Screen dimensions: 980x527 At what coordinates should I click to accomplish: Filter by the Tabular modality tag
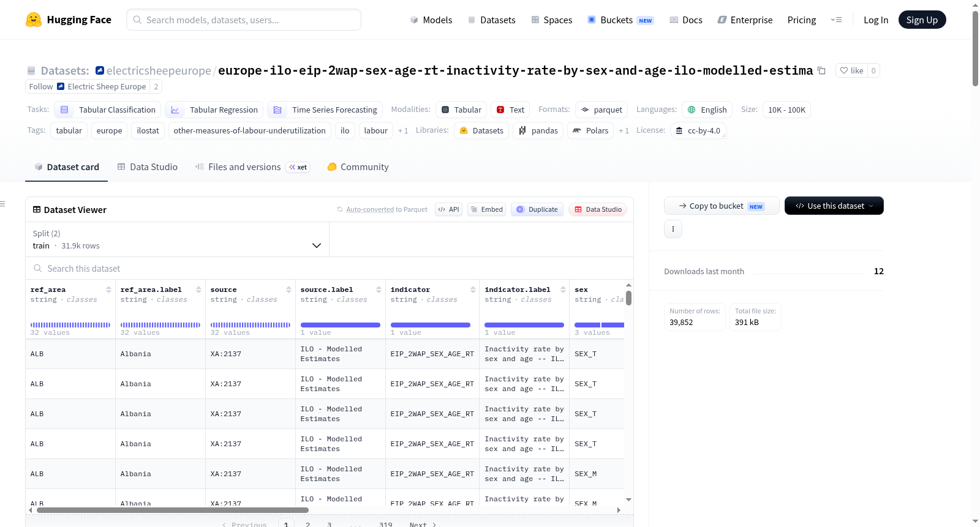coord(461,110)
